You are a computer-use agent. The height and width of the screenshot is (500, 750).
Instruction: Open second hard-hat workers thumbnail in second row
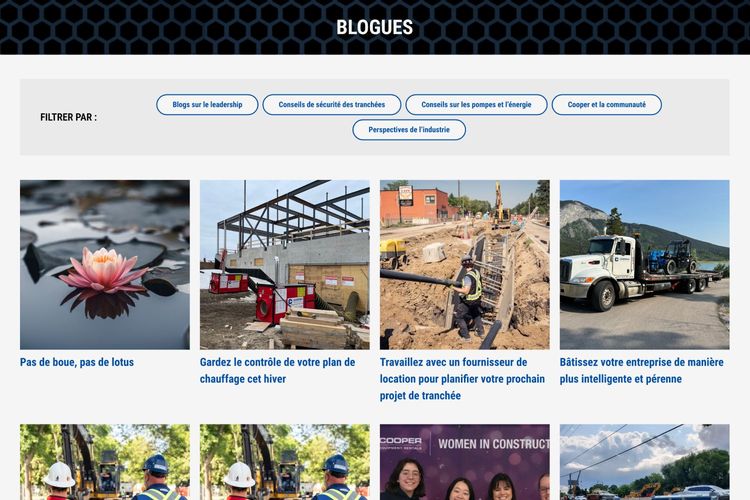(285, 462)
